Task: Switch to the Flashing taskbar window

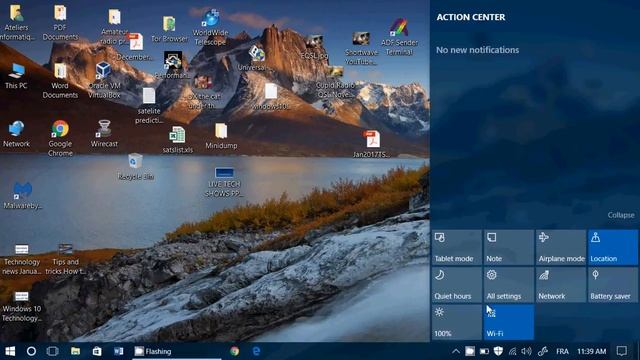Action: [x=177, y=351]
